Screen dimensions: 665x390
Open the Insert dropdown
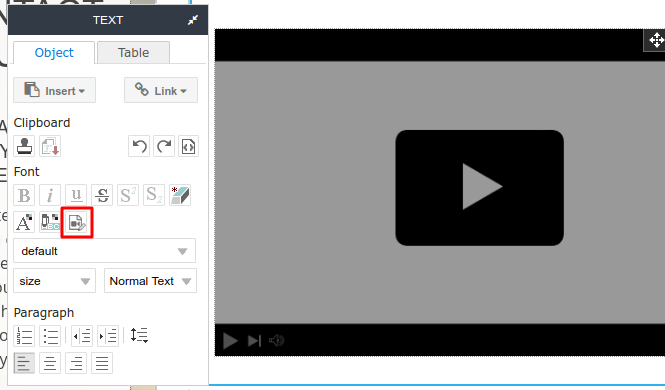(54, 90)
